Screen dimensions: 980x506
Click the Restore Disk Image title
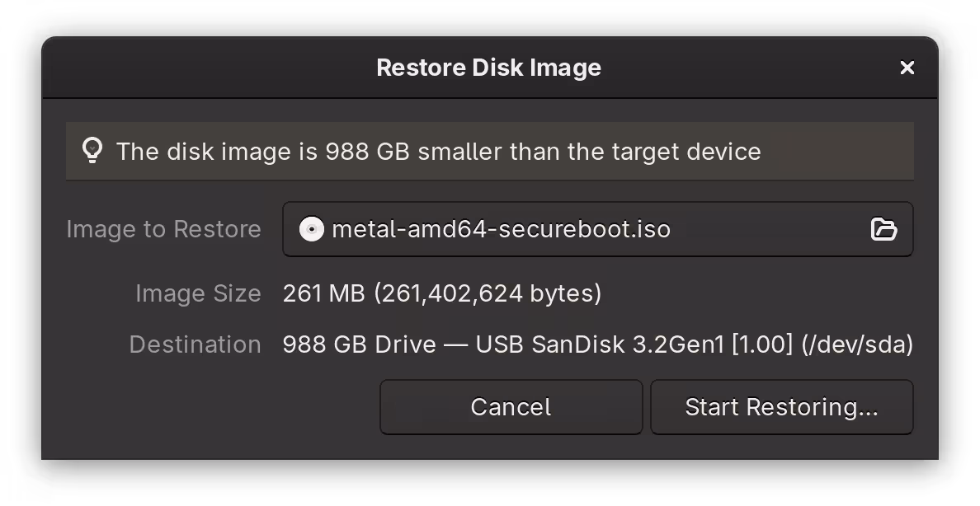click(489, 68)
